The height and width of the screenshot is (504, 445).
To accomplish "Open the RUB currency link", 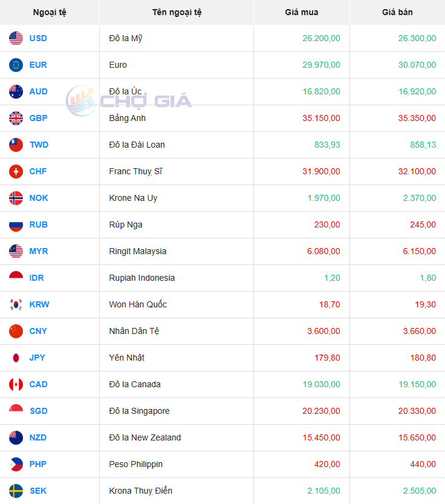I will (39, 224).
